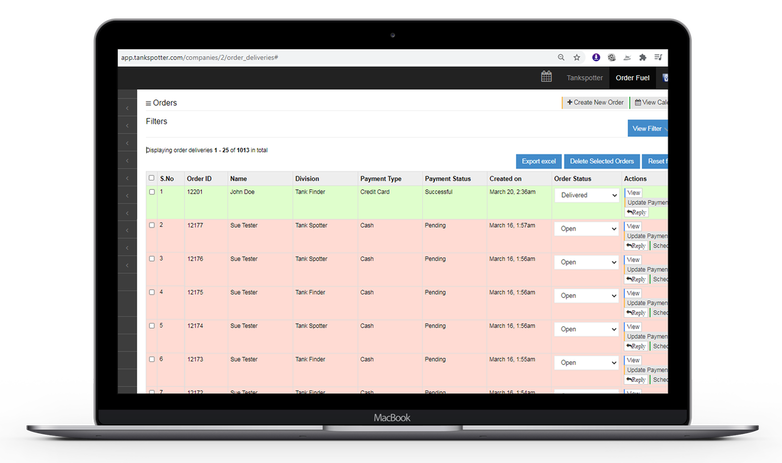Bookmark this page with the star icon
Screen dimensions: 782x463
577,57
